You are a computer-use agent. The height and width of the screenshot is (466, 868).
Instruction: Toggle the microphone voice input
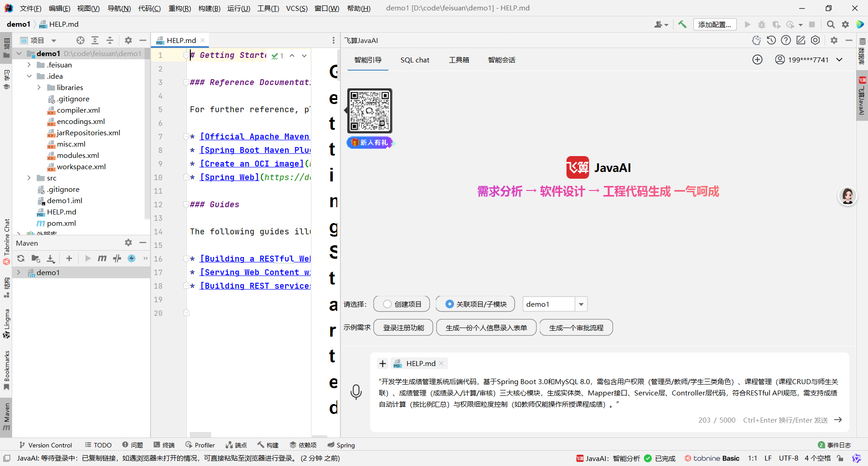click(356, 392)
